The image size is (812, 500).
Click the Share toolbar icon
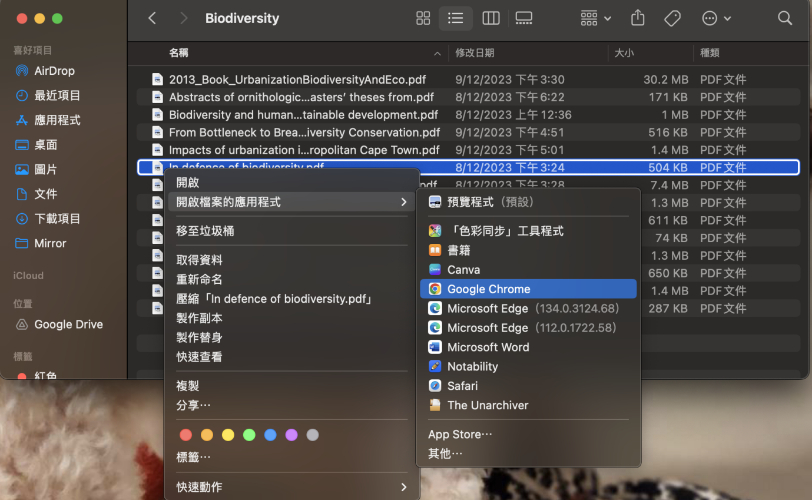638,19
